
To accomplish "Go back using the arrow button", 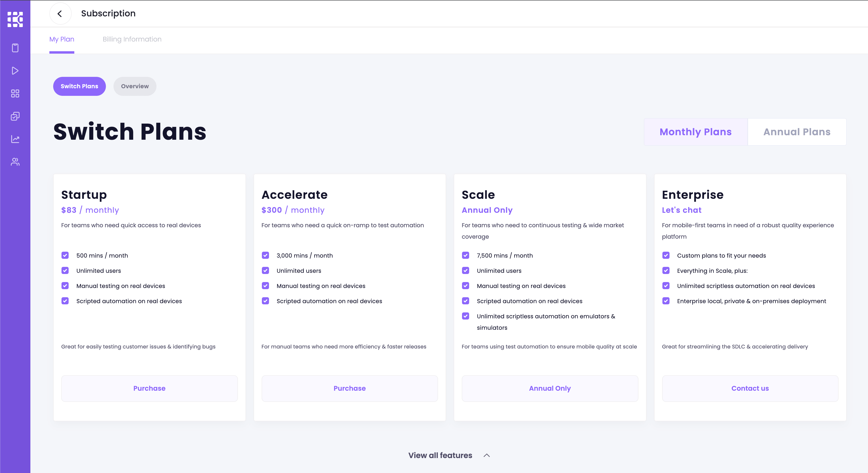I will (x=60, y=14).
